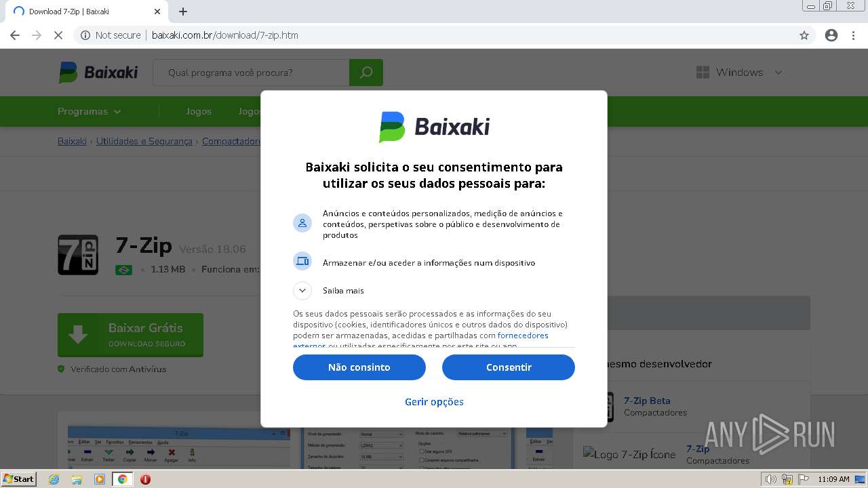Click the 11:09 AM system clock

(x=833, y=479)
